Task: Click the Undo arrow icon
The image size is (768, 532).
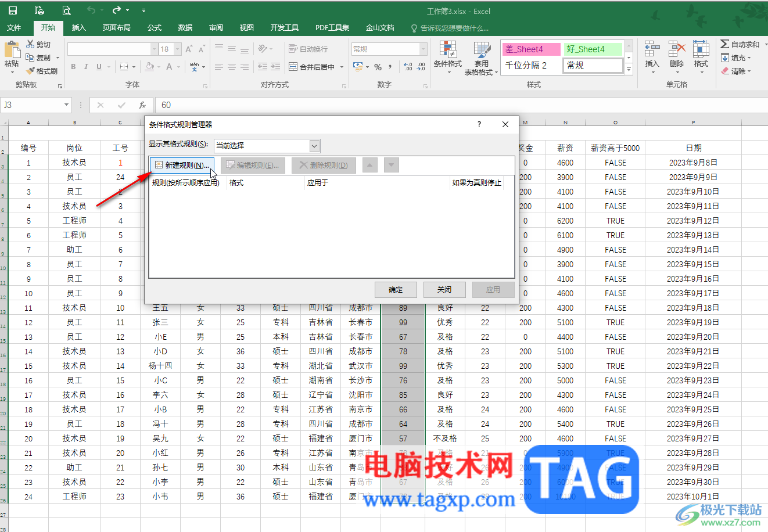Action: (91, 10)
